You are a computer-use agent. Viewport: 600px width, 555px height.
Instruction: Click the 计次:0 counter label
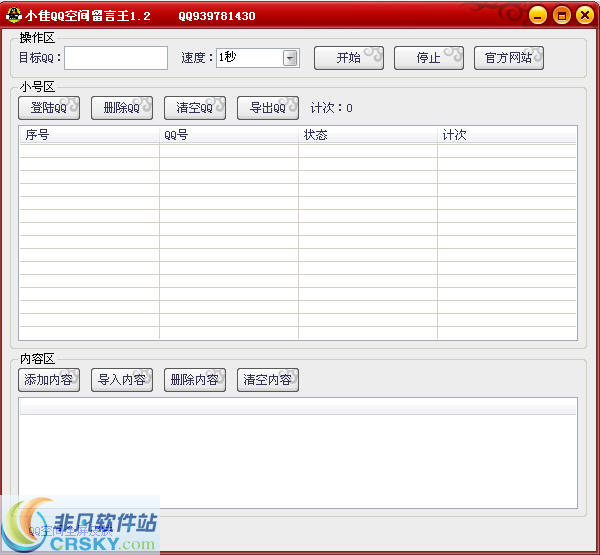pyautogui.click(x=331, y=108)
